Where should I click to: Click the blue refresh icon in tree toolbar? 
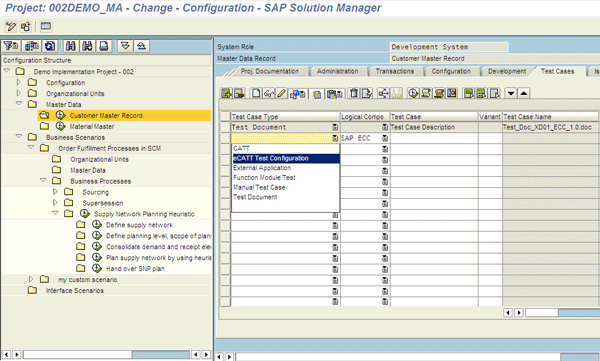pos(49,46)
